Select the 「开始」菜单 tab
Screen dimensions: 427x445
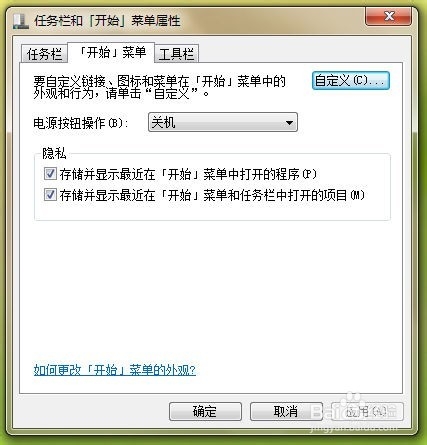(111, 52)
